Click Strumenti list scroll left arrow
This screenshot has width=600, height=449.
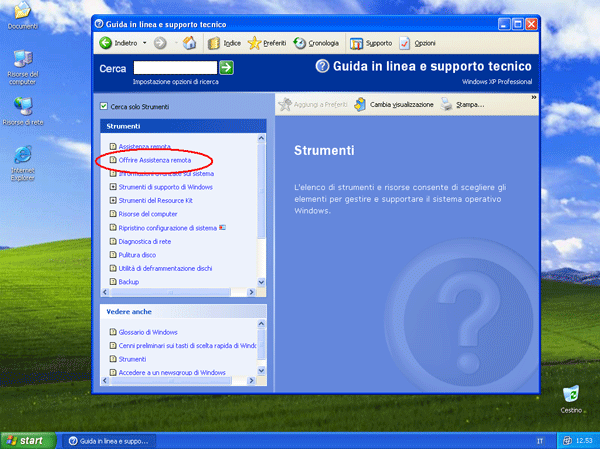(x=105, y=292)
